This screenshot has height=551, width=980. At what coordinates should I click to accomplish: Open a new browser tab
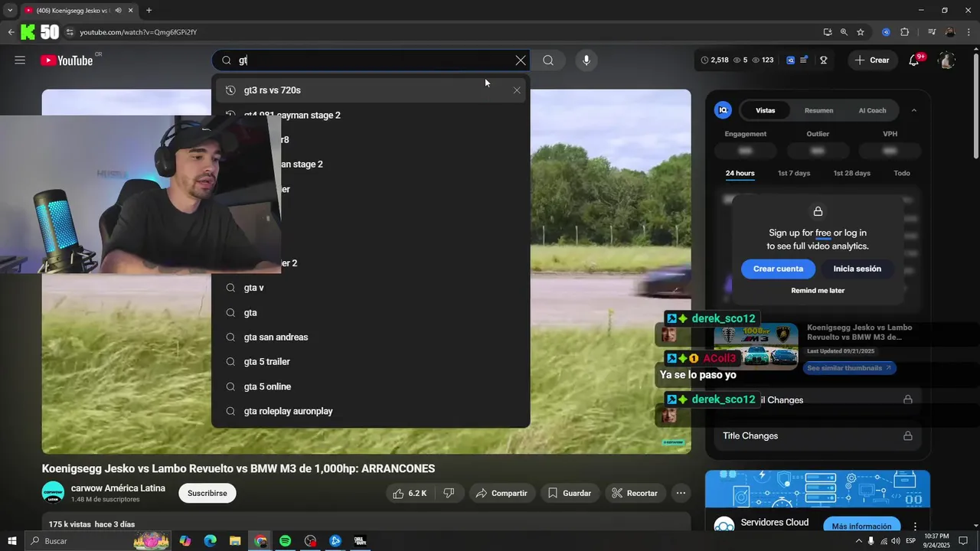(149, 11)
